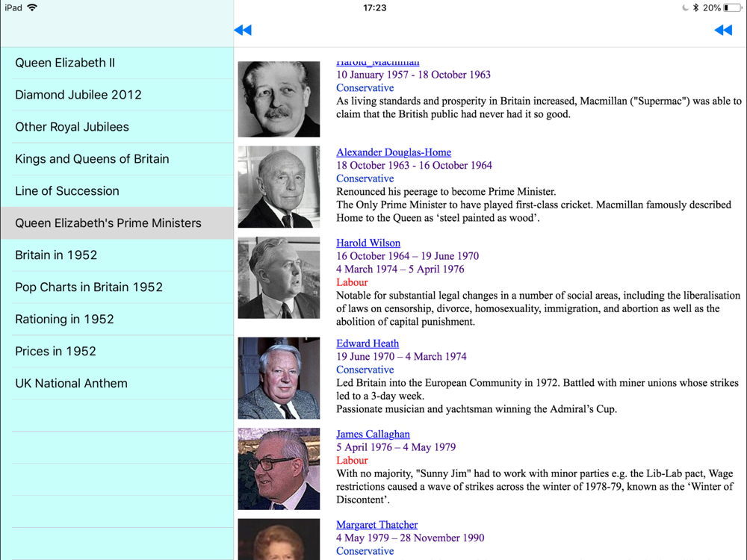Tap James Callaghan's portrait photo
The height and width of the screenshot is (560, 747).
(x=279, y=469)
